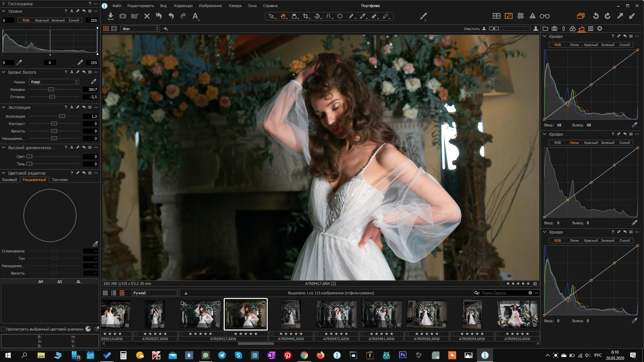644x362 pixels.
Task: Click the color editor picker eyedropper
Action: click(x=95, y=244)
